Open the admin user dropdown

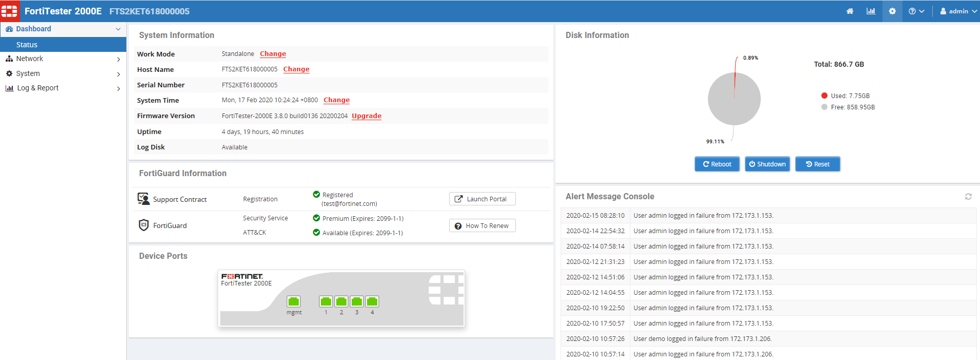click(x=958, y=11)
